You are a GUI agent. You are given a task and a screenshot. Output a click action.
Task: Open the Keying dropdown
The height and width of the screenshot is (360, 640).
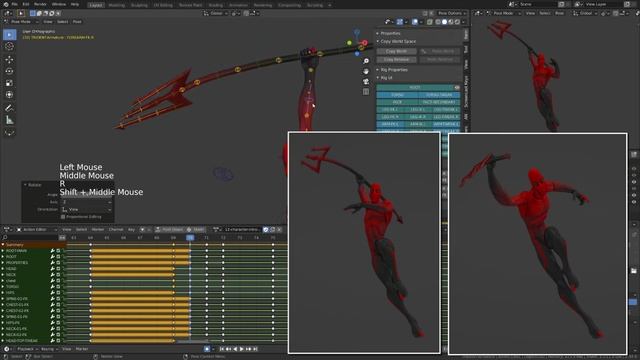point(49,349)
